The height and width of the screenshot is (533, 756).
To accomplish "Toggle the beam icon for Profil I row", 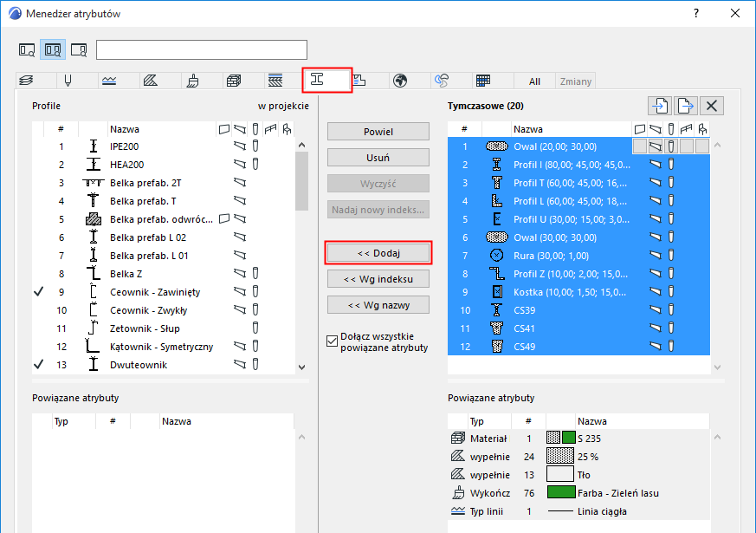I will [x=655, y=165].
